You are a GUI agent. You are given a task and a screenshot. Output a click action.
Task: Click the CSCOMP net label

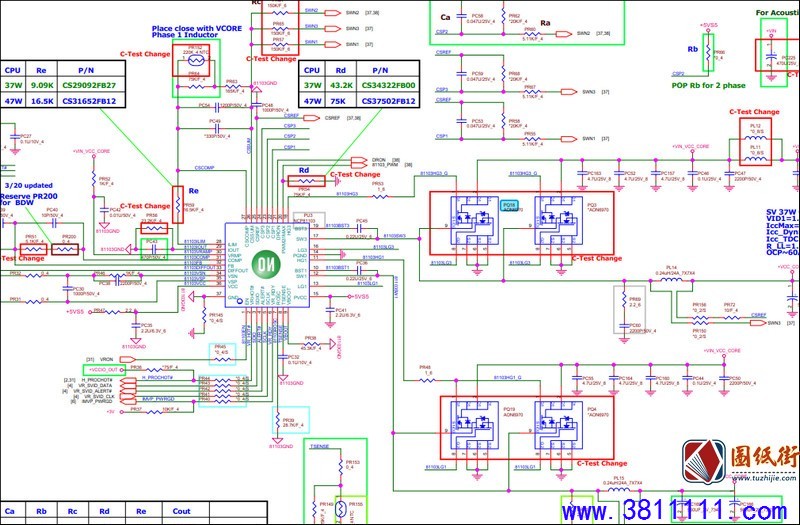(x=204, y=168)
